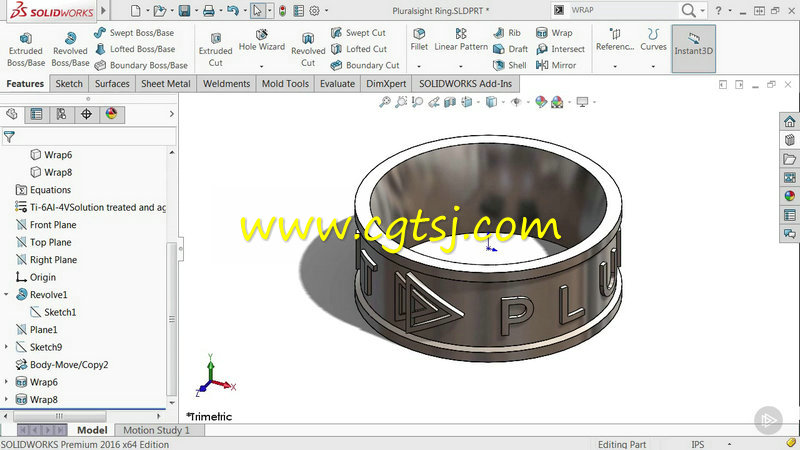Open the FeatureManager design tree tab
The width and height of the screenshot is (800, 450).
point(12,114)
